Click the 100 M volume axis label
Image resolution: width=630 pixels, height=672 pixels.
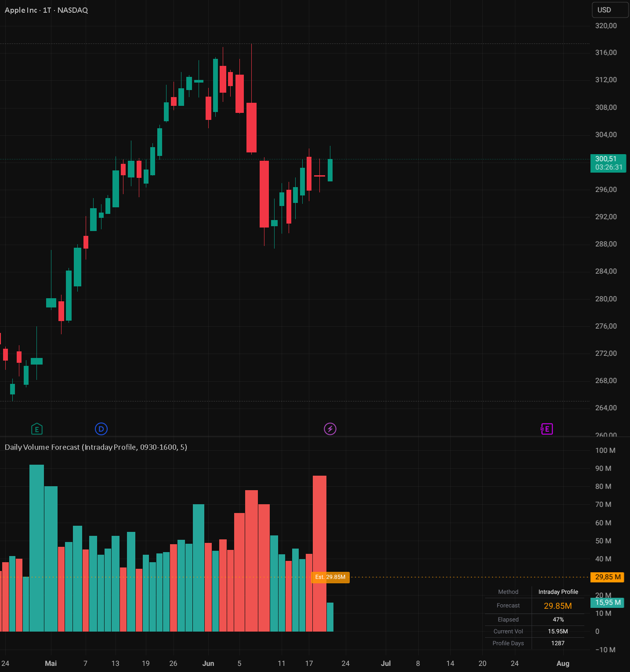point(605,450)
